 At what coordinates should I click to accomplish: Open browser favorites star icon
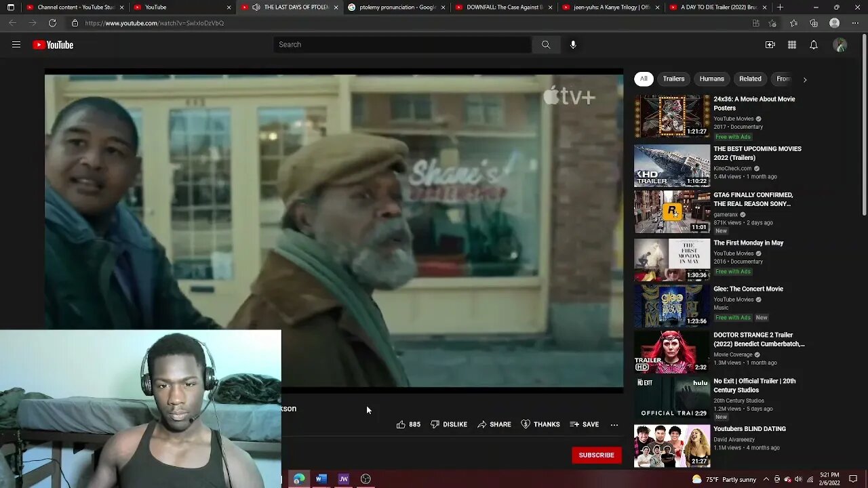[x=793, y=23]
